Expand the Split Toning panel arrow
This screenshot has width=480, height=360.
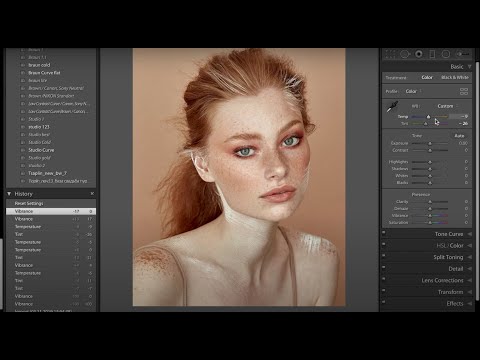469,257
